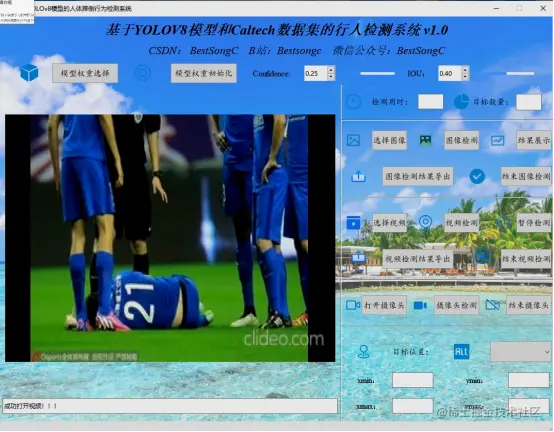This screenshot has width=554, height=432.
Task: Click the pie chart icon next to 目标数量
Action: (461, 102)
